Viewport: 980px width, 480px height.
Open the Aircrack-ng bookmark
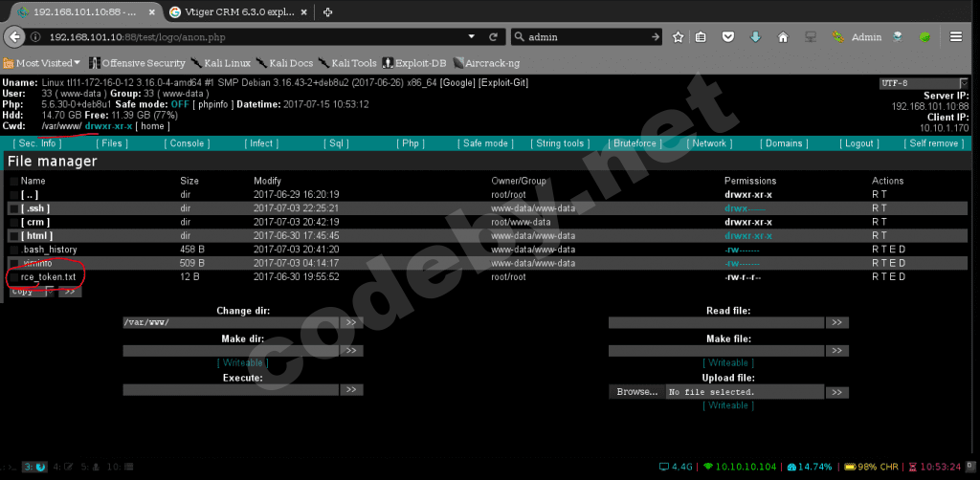(486, 63)
